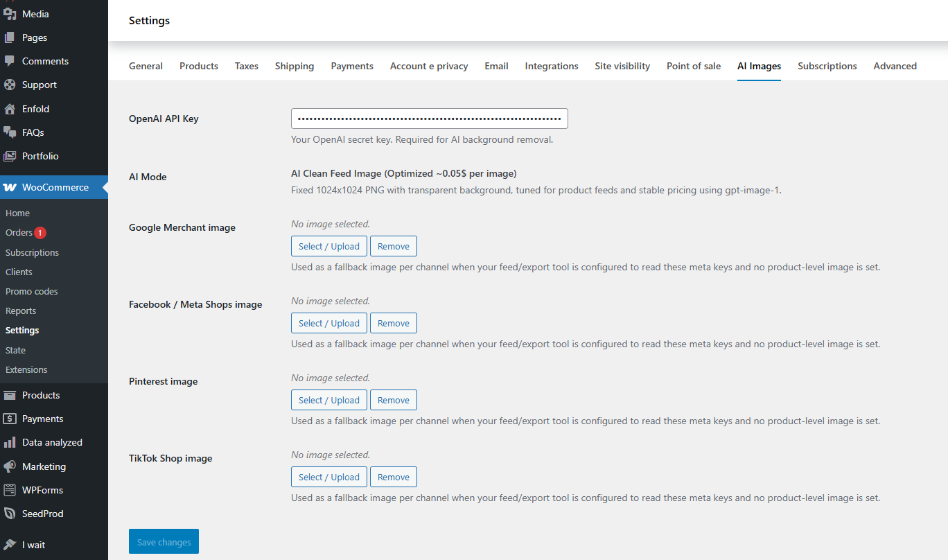Click the Pinterest image label

click(x=163, y=381)
